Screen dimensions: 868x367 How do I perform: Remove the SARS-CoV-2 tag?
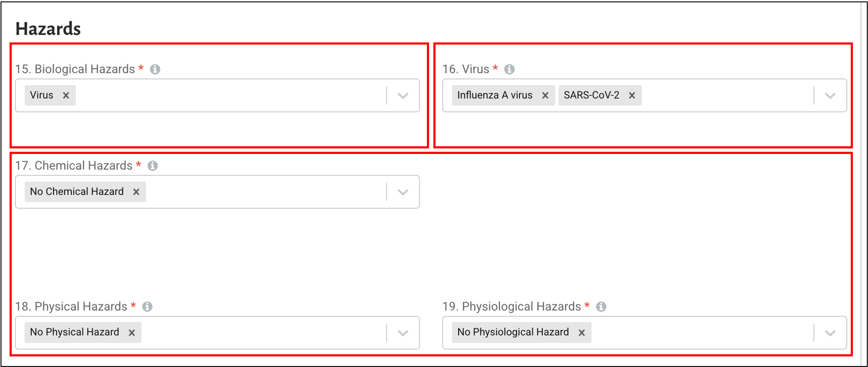(x=632, y=96)
